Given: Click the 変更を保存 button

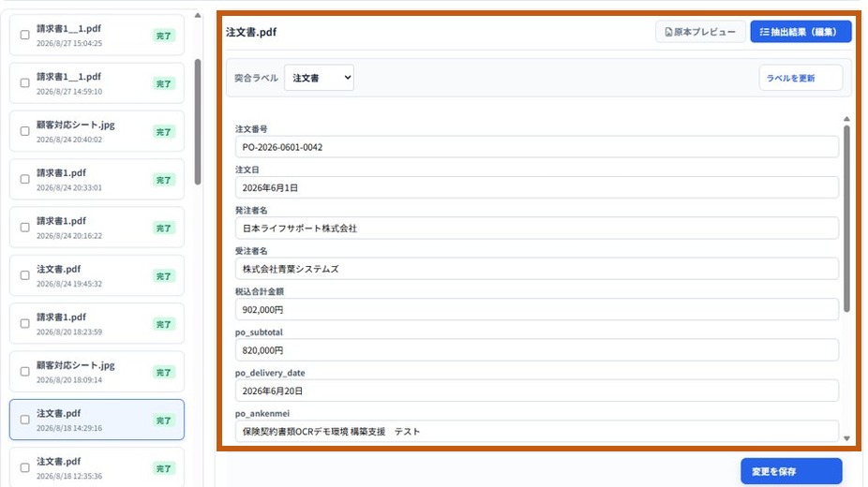Looking at the screenshot, I should [791, 471].
